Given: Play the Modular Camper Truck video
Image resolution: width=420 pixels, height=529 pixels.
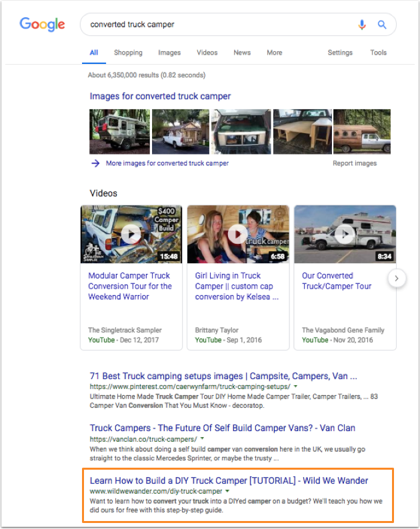Looking at the screenshot, I should click(x=131, y=234).
